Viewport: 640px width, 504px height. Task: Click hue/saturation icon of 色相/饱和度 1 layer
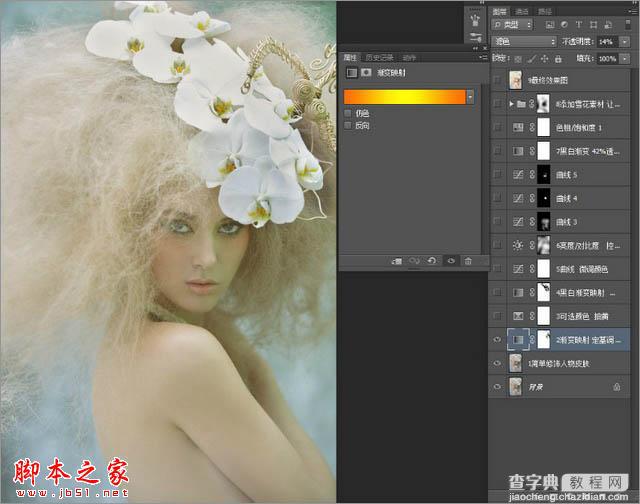[x=518, y=127]
